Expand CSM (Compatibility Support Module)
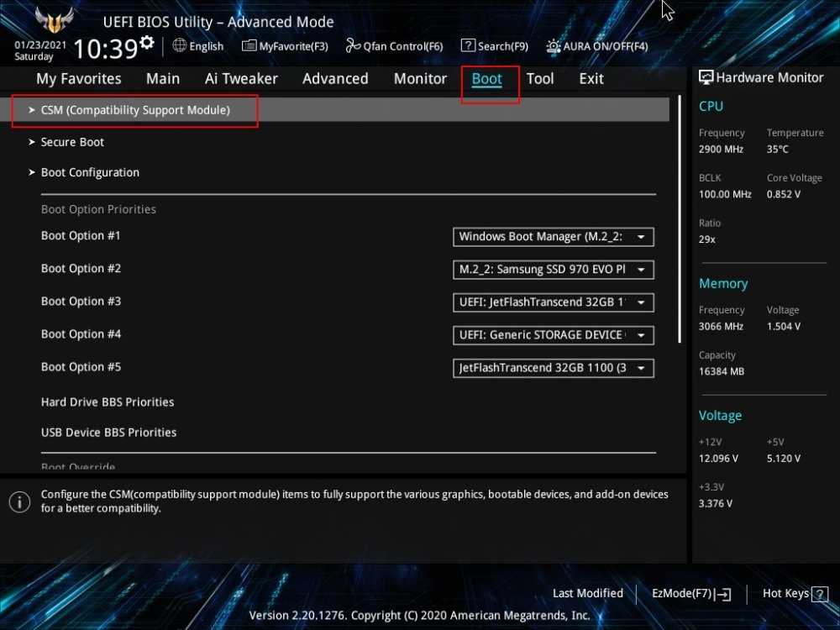The height and width of the screenshot is (630, 840). pos(135,110)
